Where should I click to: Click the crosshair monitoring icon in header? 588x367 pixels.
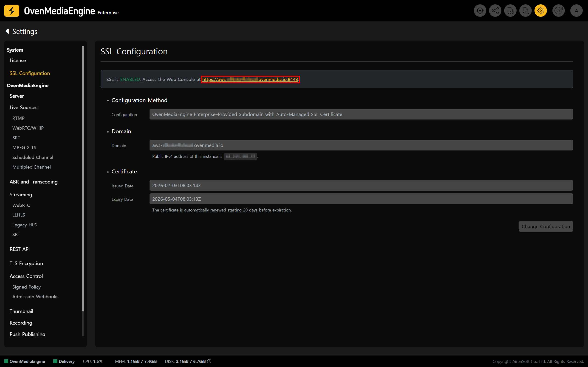click(x=480, y=11)
